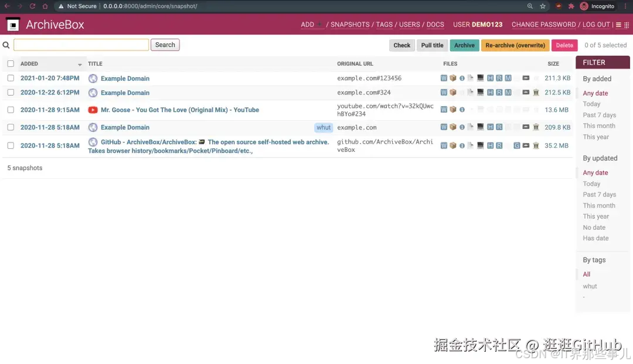Check the Mr. Goose YouTube snapshot checkbox
Image resolution: width=633 pixels, height=364 pixels.
[x=11, y=110]
